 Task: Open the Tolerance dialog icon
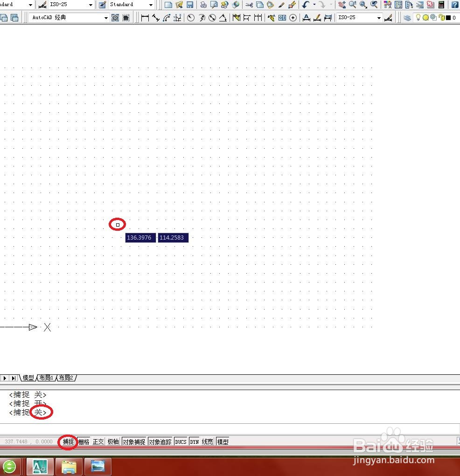tap(282, 18)
